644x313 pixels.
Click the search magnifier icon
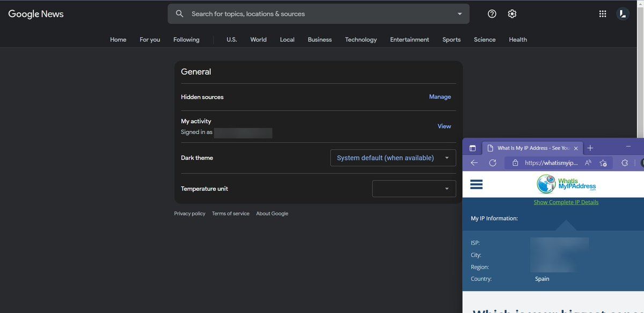[180, 14]
